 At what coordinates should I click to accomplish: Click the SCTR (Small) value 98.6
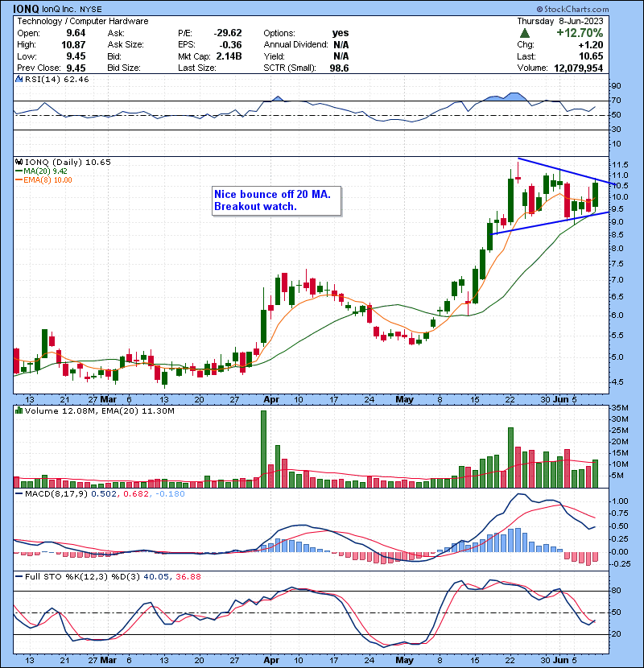pos(339,68)
